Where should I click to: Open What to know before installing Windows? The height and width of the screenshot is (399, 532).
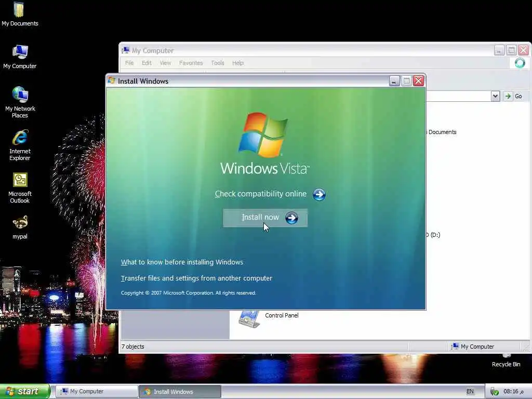182,262
